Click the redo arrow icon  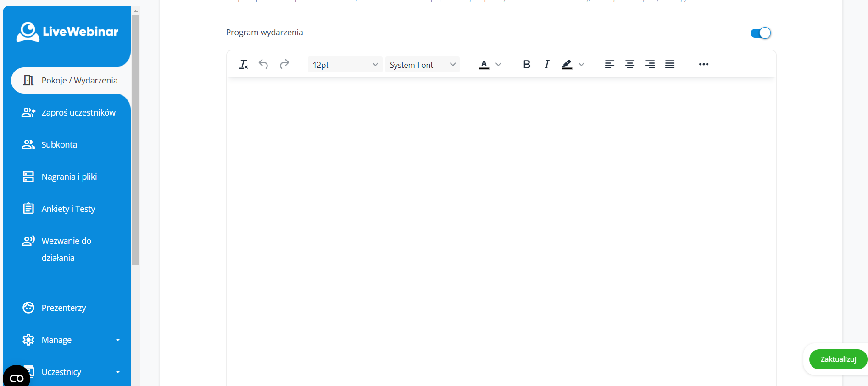click(284, 64)
